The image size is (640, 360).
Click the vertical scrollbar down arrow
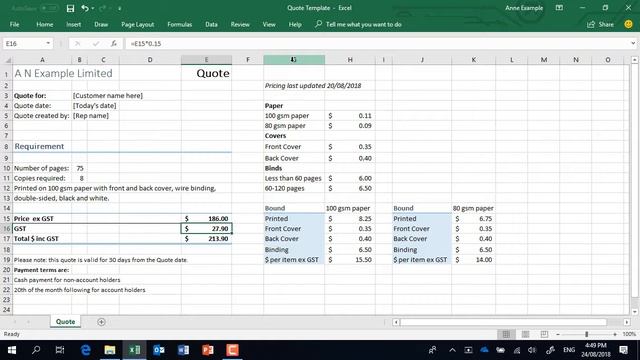point(635,312)
